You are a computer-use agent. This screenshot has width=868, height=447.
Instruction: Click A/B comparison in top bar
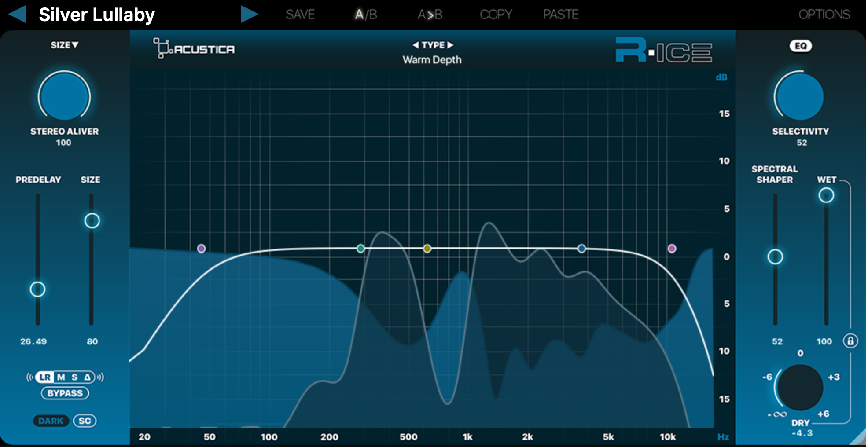(x=366, y=15)
